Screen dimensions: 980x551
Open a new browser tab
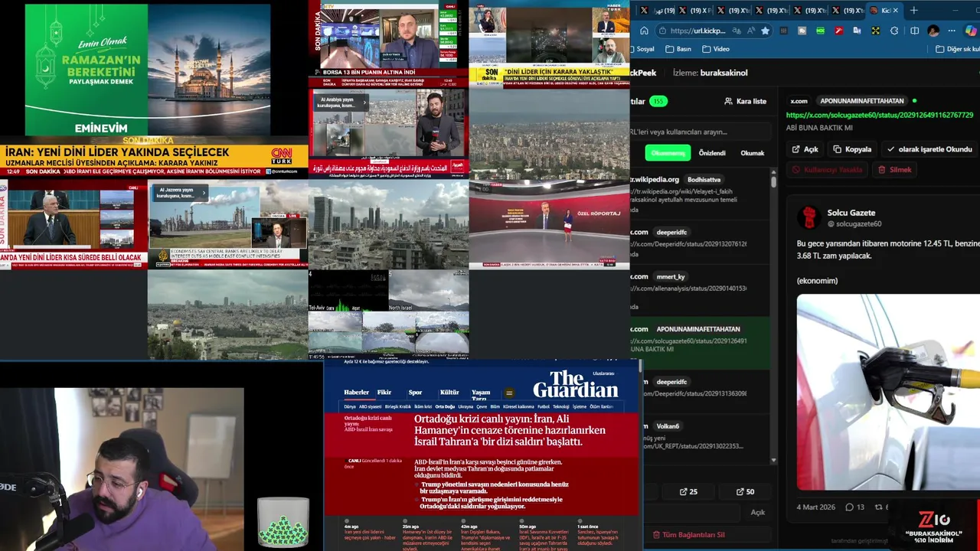tap(913, 10)
